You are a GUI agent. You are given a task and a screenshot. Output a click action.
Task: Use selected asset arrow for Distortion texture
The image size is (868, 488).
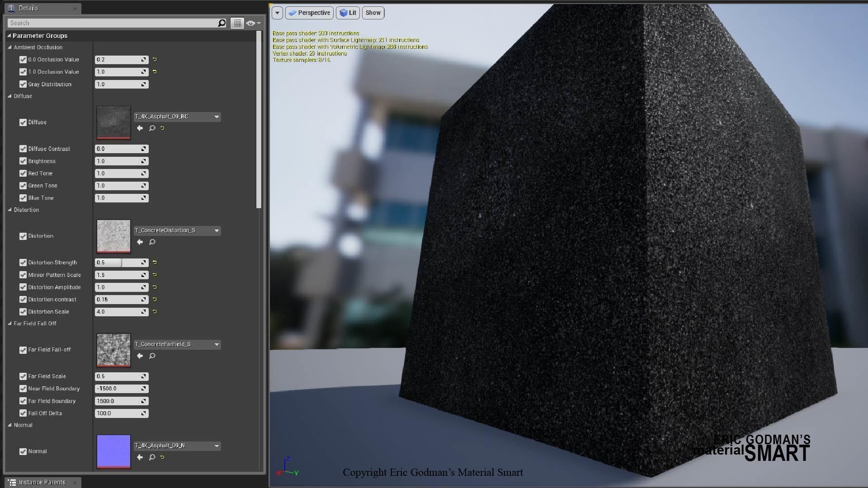point(140,242)
